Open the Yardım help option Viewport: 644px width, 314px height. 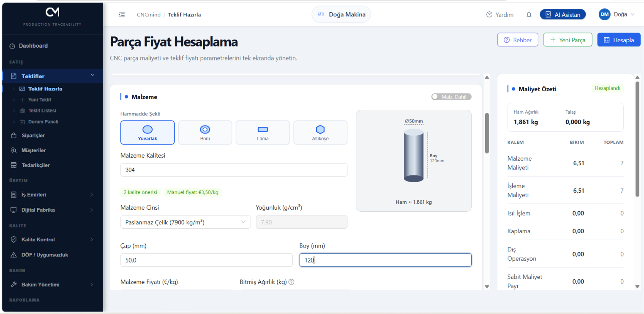(x=500, y=15)
